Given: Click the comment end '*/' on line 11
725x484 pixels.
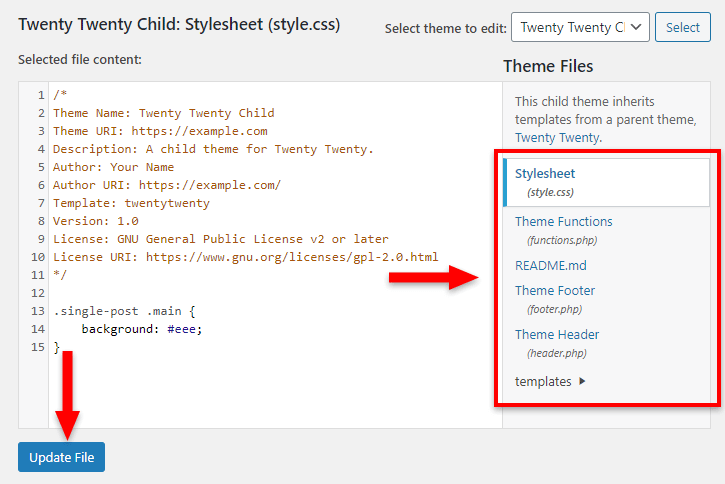Looking at the screenshot, I should [60, 276].
